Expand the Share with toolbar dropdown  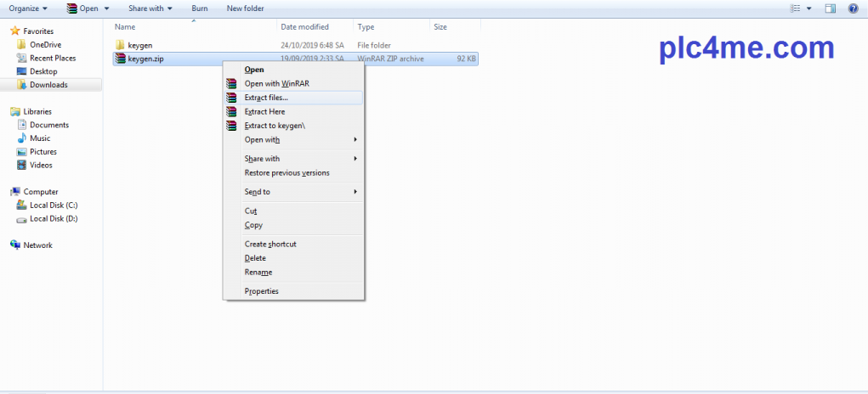pyautogui.click(x=150, y=8)
